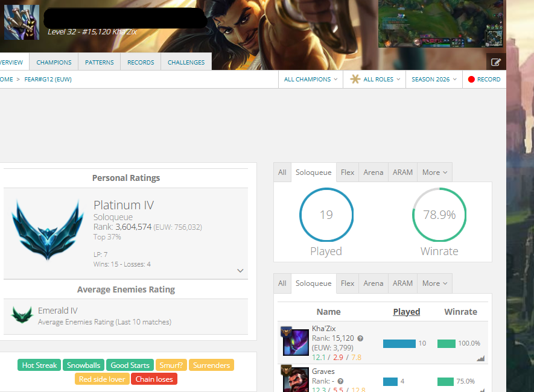Click the Kha'Zix champion portrait
This screenshot has width=534, height=392.
pos(296,342)
